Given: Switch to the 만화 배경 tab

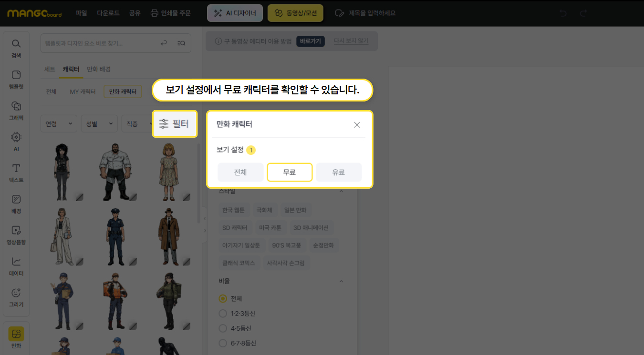Looking at the screenshot, I should [99, 69].
